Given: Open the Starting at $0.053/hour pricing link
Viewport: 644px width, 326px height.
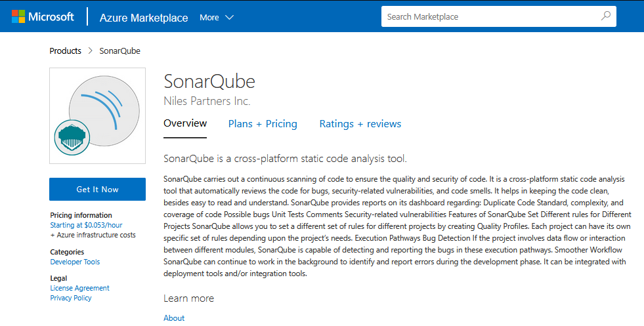Looking at the screenshot, I should tap(86, 225).
